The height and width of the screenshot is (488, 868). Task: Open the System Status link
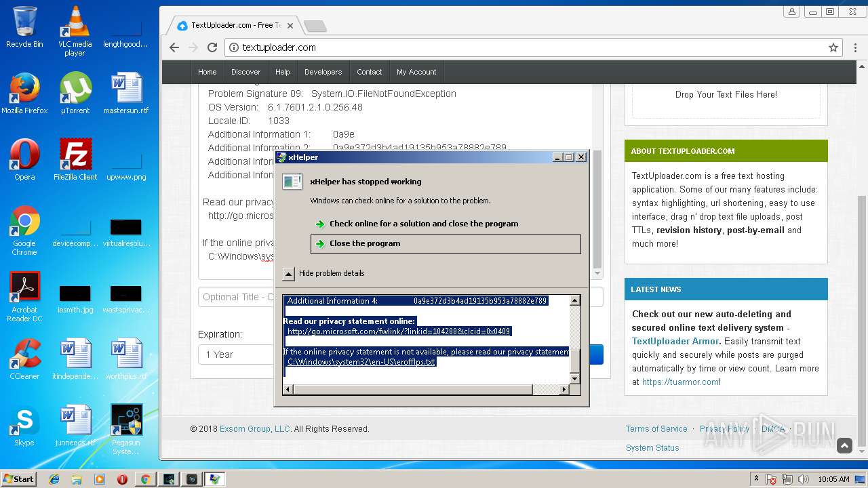(x=652, y=448)
